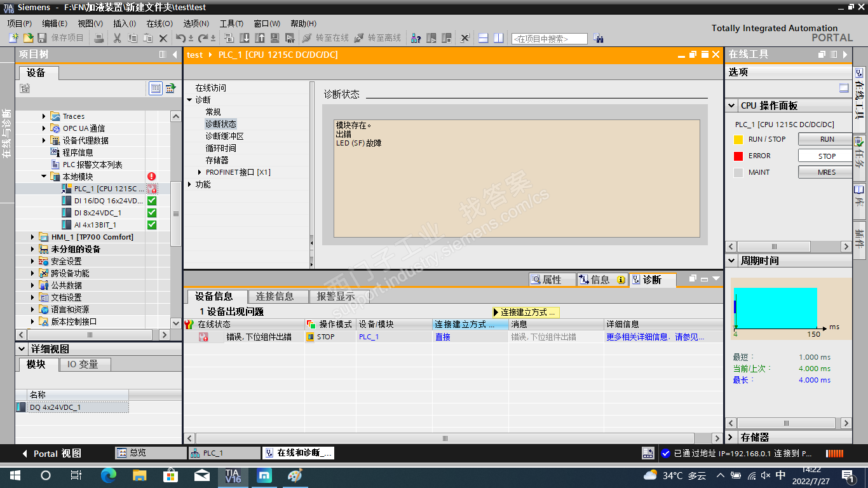Click the save project (保存项目) button
Image resolution: width=868 pixels, height=488 pixels.
point(61,38)
